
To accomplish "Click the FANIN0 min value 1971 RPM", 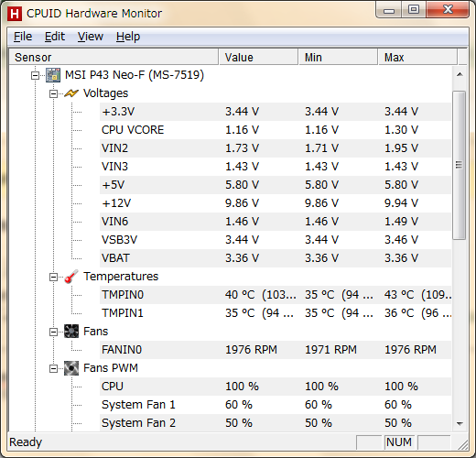I will pyautogui.click(x=330, y=350).
